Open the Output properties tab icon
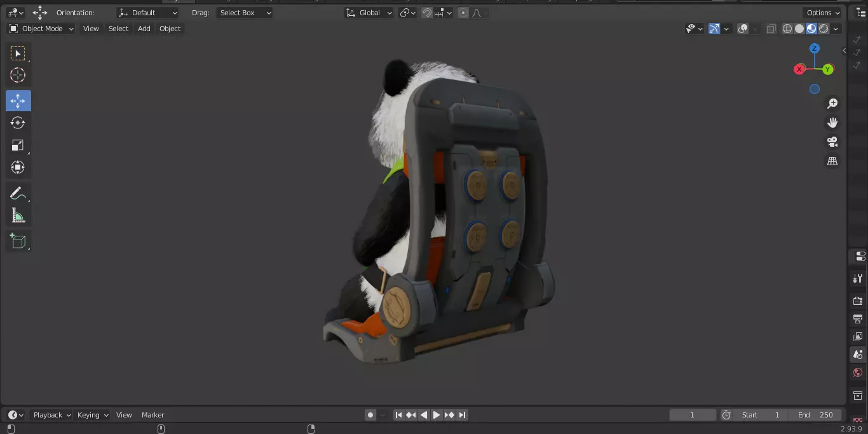This screenshot has height=434, width=868. point(858,318)
